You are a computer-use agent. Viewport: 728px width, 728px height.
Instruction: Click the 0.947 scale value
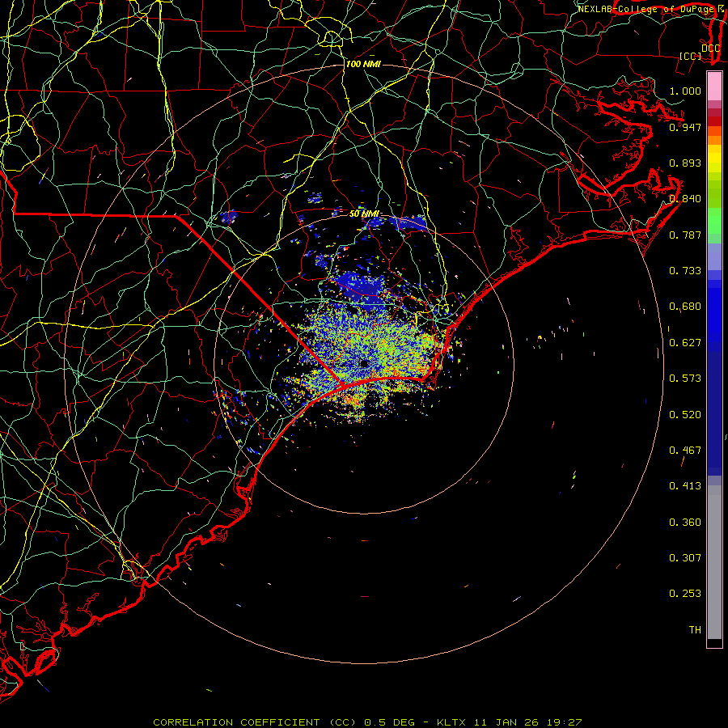685,127
